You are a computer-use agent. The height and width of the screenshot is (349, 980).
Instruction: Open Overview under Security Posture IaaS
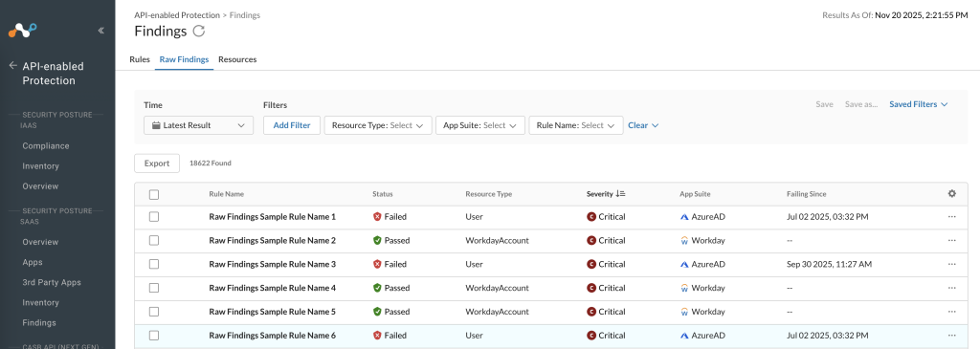pyautogui.click(x=40, y=186)
